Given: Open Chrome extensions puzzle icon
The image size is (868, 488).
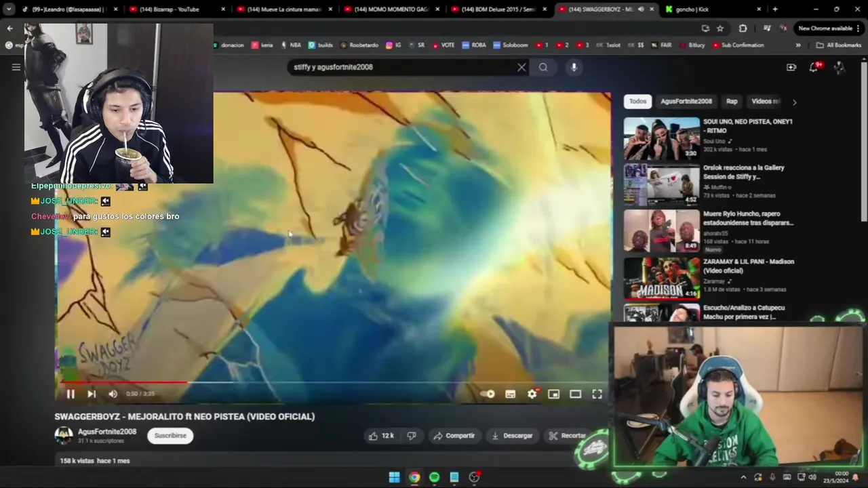Looking at the screenshot, I should [x=743, y=28].
